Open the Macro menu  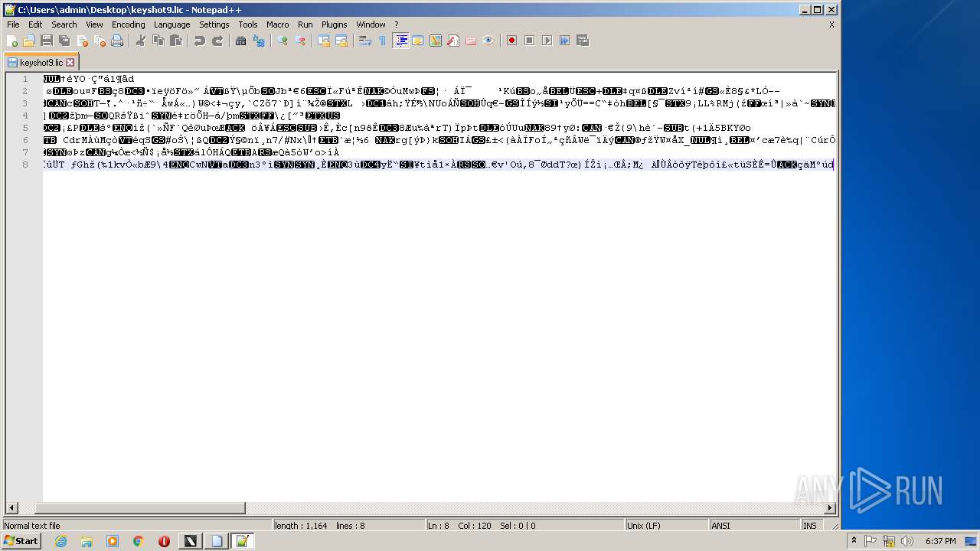(x=278, y=24)
